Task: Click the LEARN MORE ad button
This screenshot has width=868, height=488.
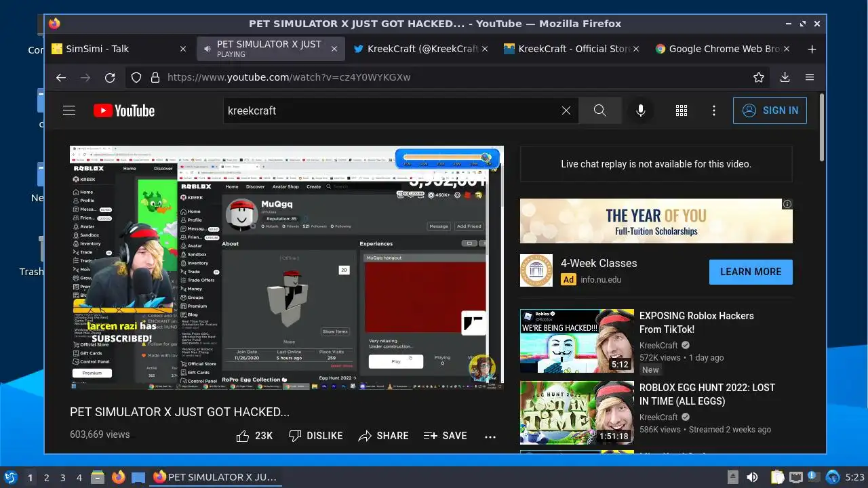Action: [x=751, y=272]
